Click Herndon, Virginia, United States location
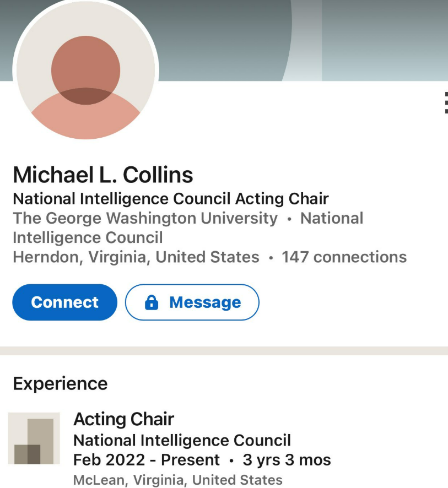The image size is (448, 488). [136, 257]
